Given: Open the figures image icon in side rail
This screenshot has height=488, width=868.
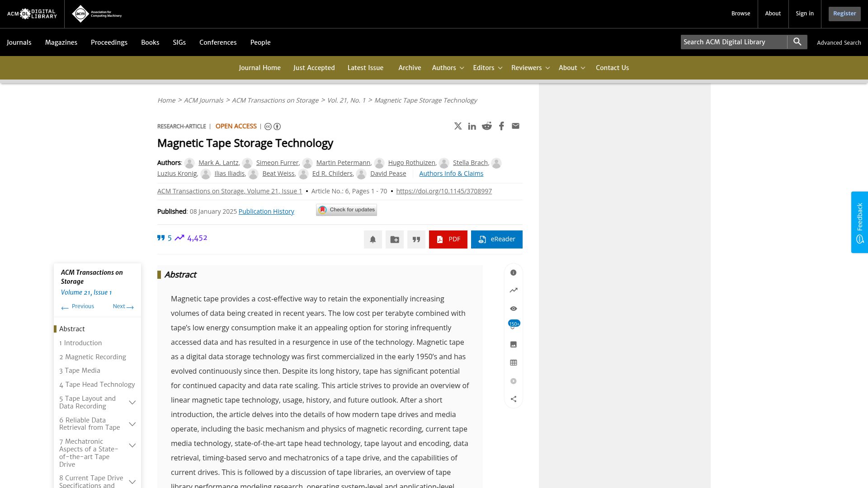Looking at the screenshot, I should point(514,344).
